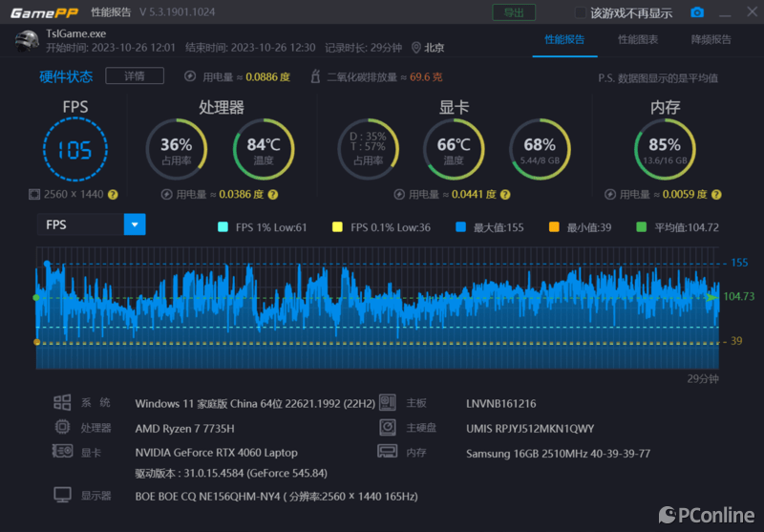The height and width of the screenshot is (532, 764).
Task: Click the processor 84℃ temperature gauge
Action: point(264,149)
